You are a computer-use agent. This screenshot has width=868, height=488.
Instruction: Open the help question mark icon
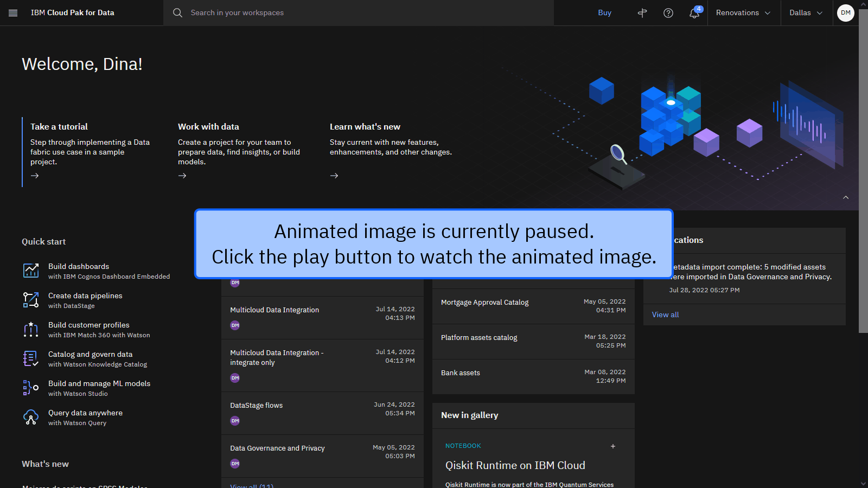pyautogui.click(x=668, y=13)
